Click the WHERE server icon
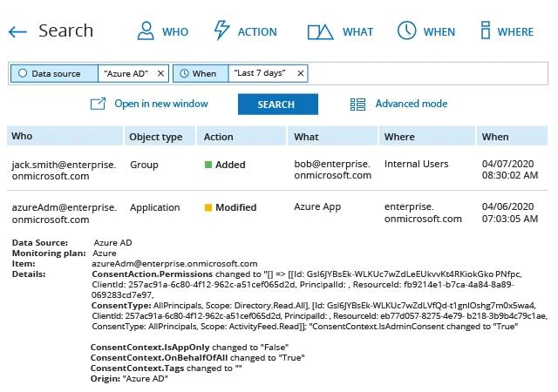558x392 pixels. 486,30
